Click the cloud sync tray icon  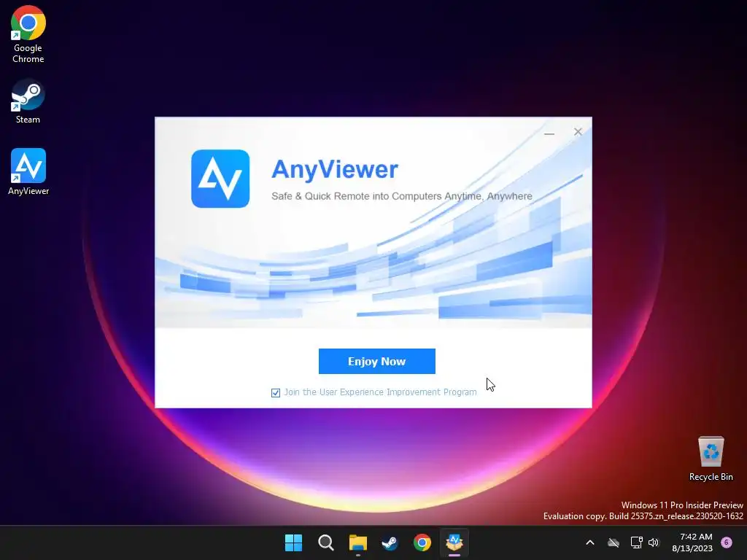point(614,542)
